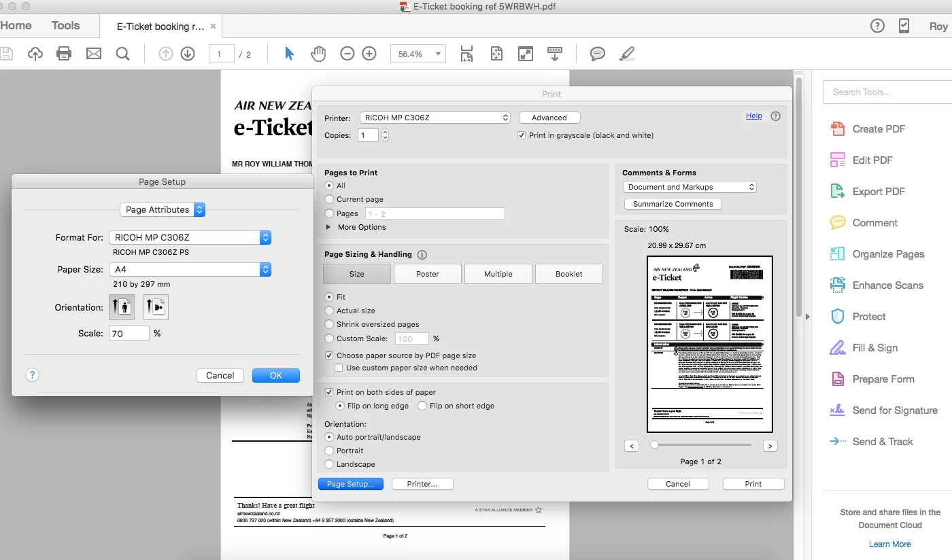Click the full screen mode icon
The height and width of the screenshot is (560, 952).
point(525,54)
